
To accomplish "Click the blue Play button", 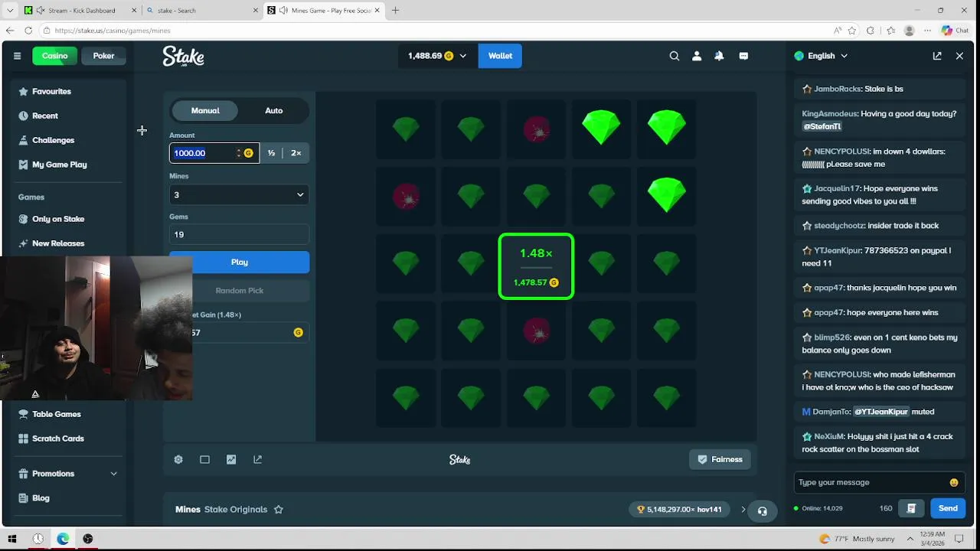I will coord(239,262).
